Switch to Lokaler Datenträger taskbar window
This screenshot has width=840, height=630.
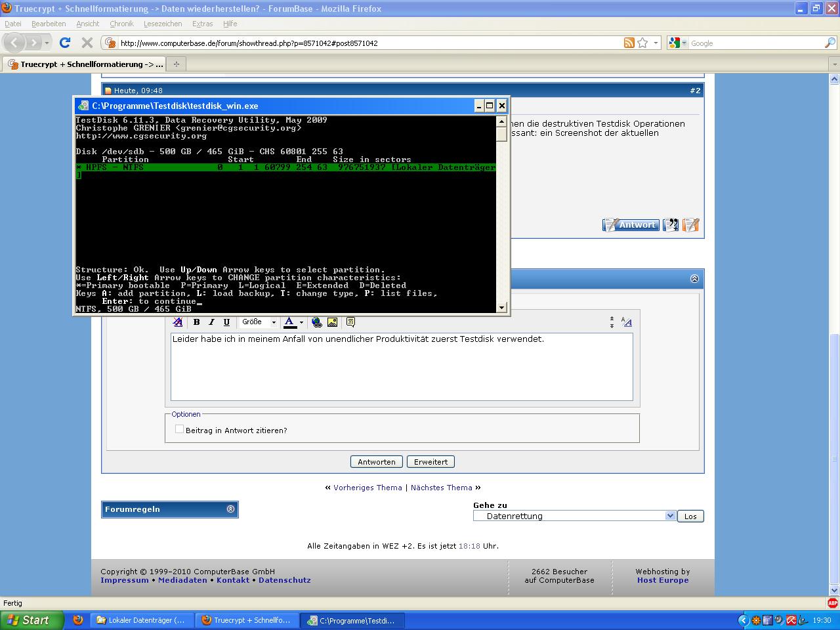coord(142,620)
